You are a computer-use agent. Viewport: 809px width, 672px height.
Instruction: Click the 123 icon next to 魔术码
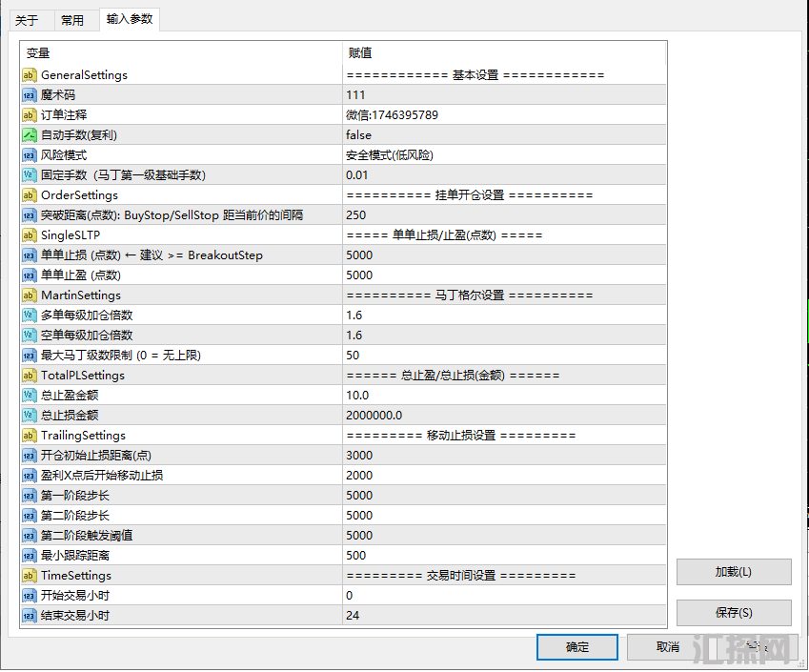coord(29,94)
